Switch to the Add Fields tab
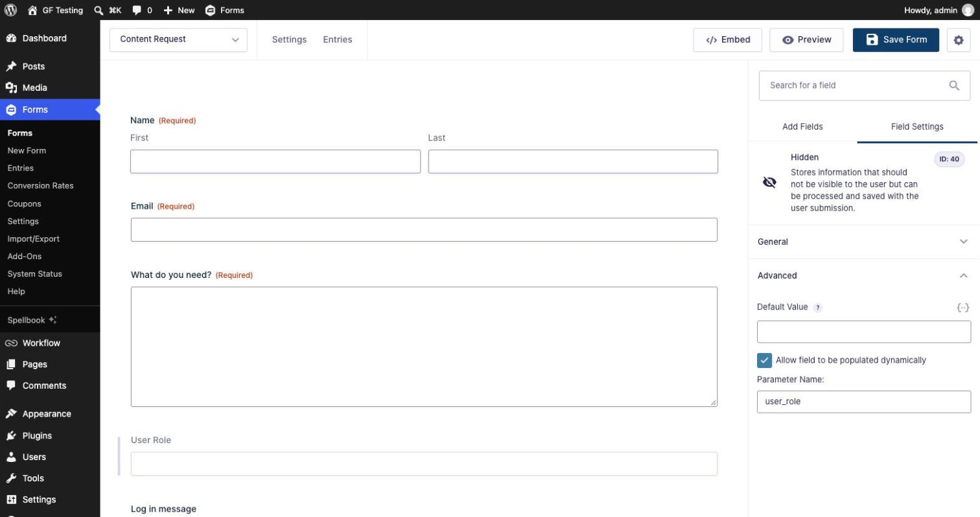The image size is (980, 517). pos(802,126)
